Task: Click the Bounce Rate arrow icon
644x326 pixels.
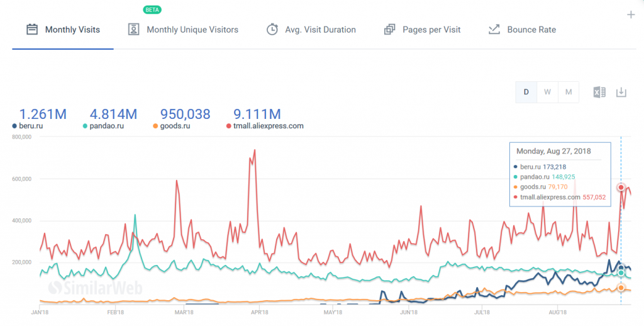Action: pyautogui.click(x=494, y=30)
